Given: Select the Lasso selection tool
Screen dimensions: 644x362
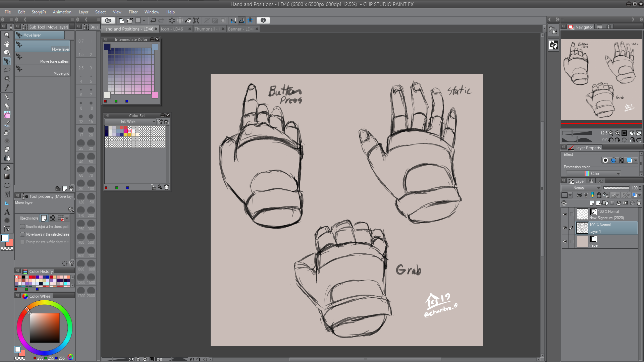Looking at the screenshot, I should click(7, 70).
